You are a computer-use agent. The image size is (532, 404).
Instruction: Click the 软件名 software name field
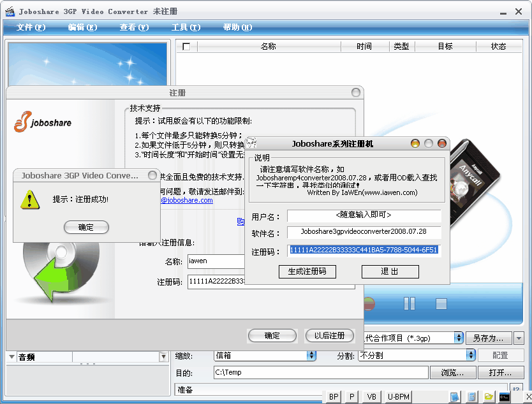[364, 232]
